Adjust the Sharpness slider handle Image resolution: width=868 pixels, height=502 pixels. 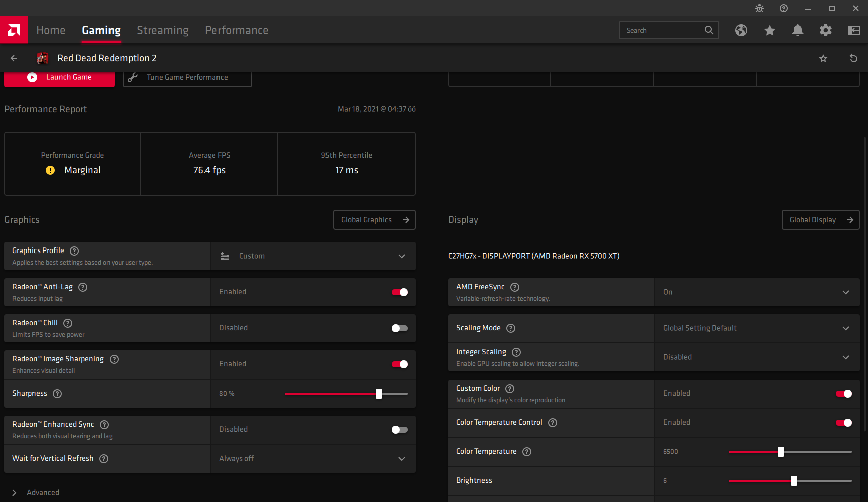click(x=379, y=394)
